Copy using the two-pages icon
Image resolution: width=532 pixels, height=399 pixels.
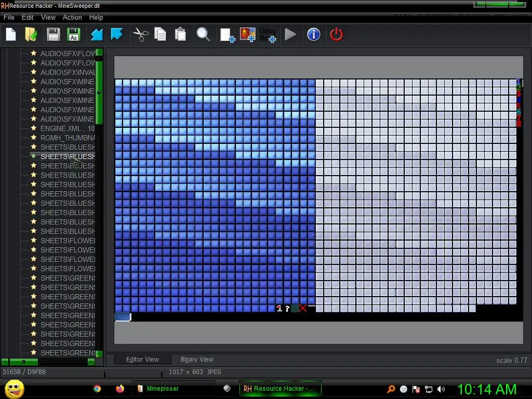pos(160,34)
